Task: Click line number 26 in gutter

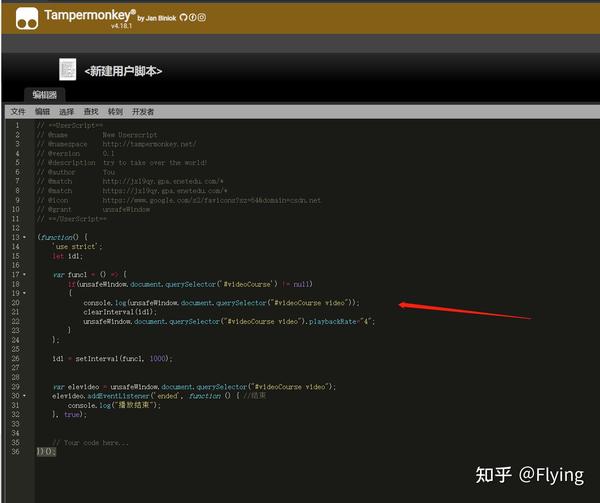Action: pos(15,358)
